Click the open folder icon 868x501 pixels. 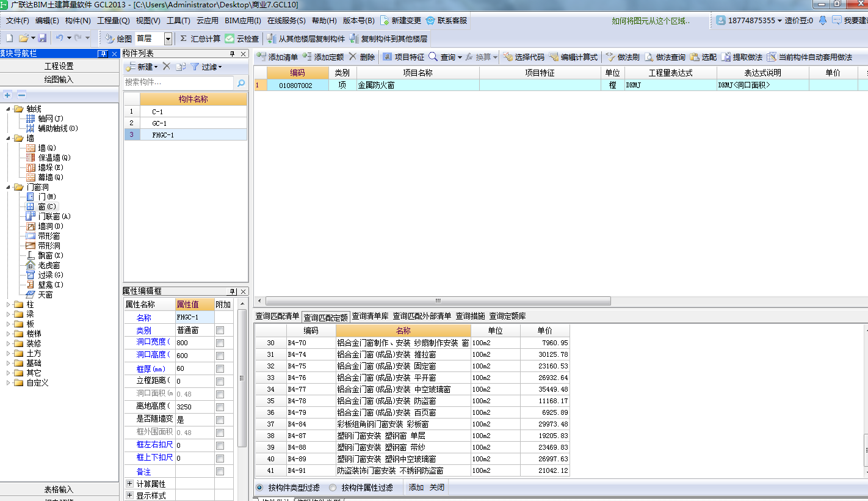[23, 38]
